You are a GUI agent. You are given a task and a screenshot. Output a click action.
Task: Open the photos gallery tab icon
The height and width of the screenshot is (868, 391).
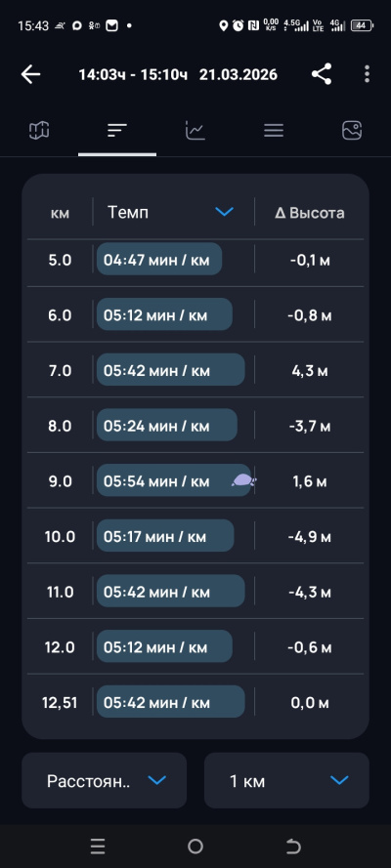pos(352,131)
